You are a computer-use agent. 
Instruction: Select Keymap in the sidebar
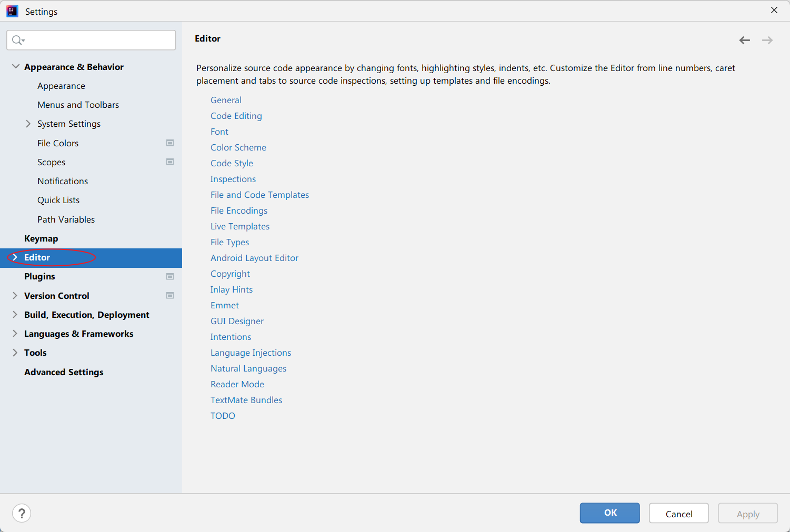pos(41,238)
